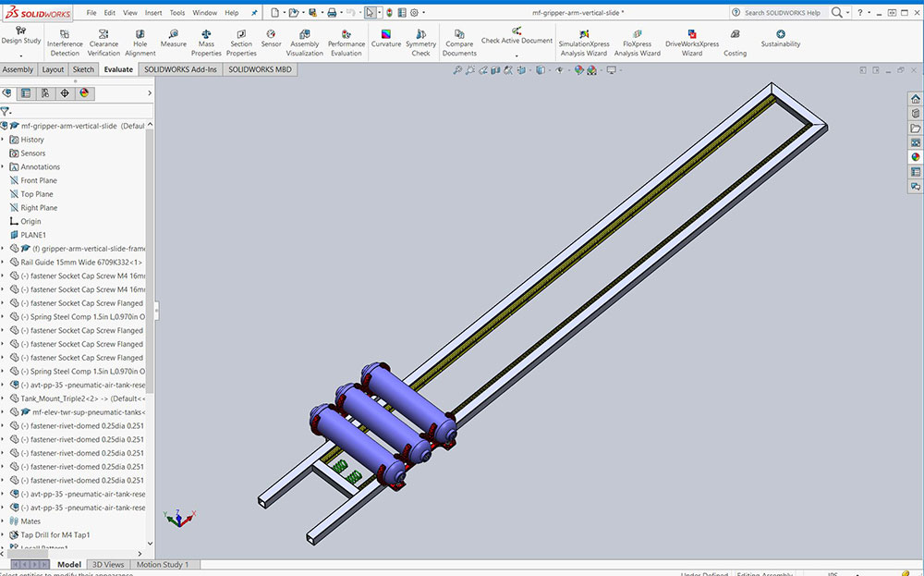This screenshot has width=924, height=576.
Task: Run the Symmetry Check tool
Action: click(420, 43)
